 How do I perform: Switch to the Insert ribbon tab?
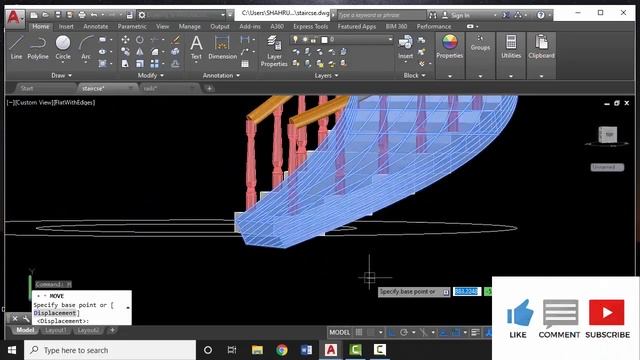pos(66,27)
